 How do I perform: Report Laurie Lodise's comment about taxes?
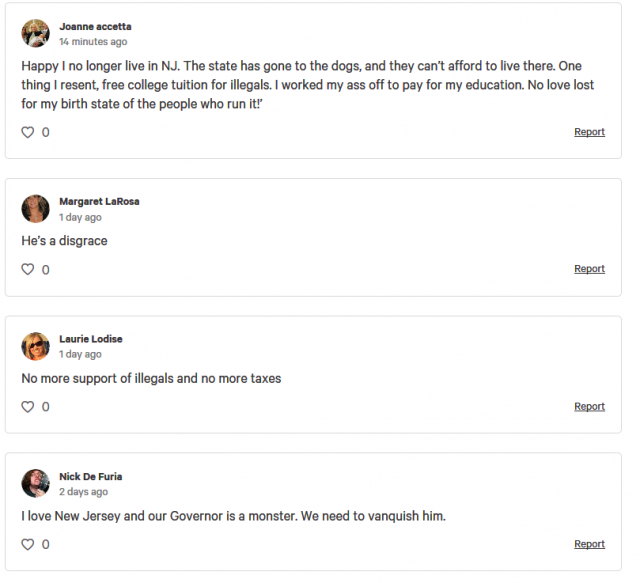(x=589, y=407)
